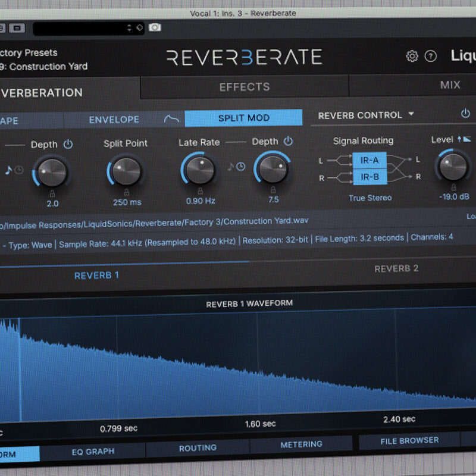
Task: Click the '2.40 sec' time axis label
Action: (x=399, y=419)
